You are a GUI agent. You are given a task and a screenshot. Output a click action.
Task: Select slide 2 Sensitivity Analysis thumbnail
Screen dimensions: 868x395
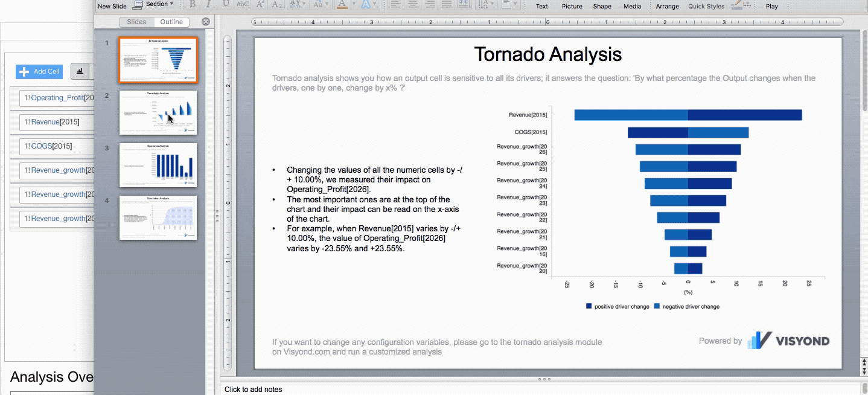pos(158,112)
